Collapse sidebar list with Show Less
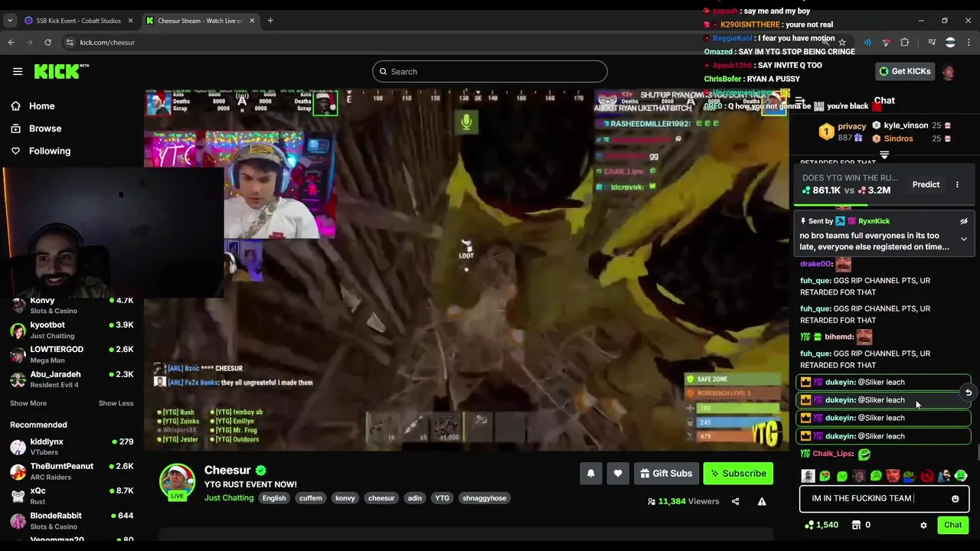This screenshot has height=551, width=980. [116, 403]
